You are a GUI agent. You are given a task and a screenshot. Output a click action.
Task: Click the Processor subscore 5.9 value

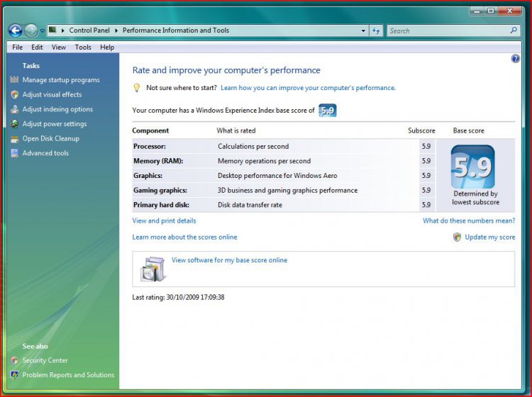click(426, 146)
